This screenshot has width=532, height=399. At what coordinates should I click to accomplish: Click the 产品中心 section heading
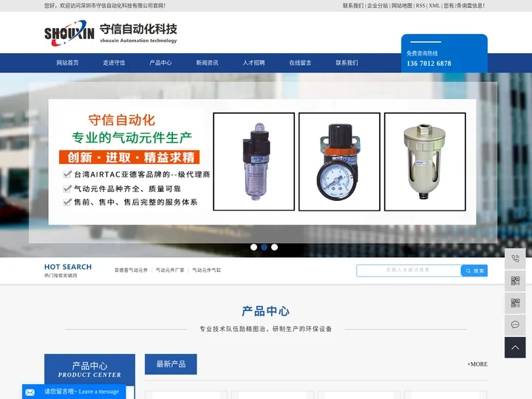pyautogui.click(x=266, y=311)
